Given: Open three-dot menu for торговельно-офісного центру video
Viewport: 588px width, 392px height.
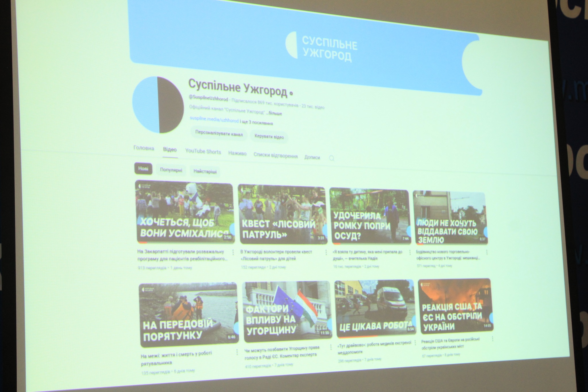Looking at the screenshot, I should (487, 252).
